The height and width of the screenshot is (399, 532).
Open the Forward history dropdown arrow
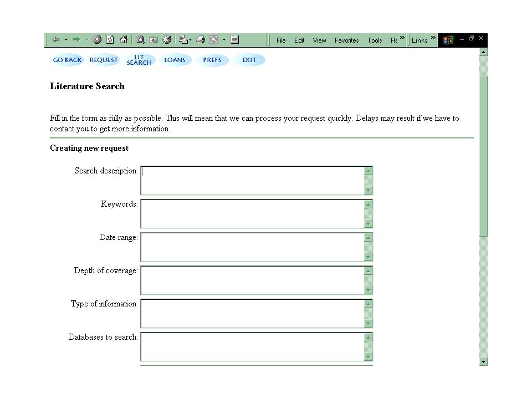(x=86, y=40)
